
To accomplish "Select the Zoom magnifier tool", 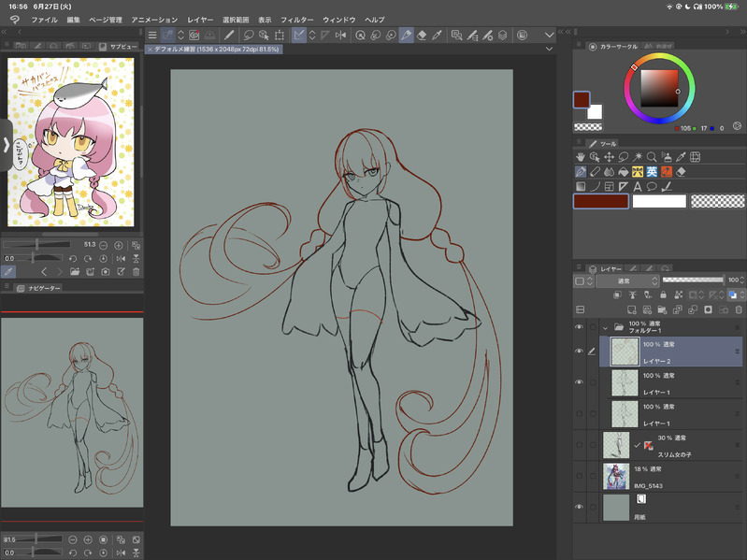I will 652,157.
